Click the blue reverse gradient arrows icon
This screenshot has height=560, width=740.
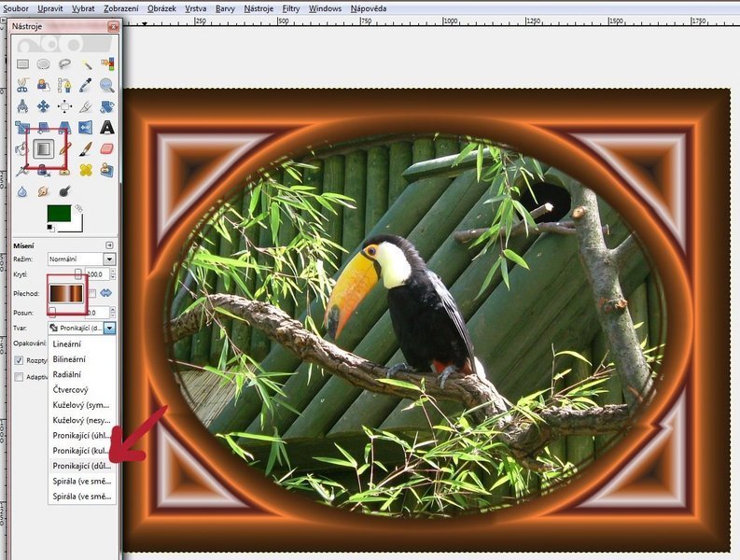tap(106, 293)
